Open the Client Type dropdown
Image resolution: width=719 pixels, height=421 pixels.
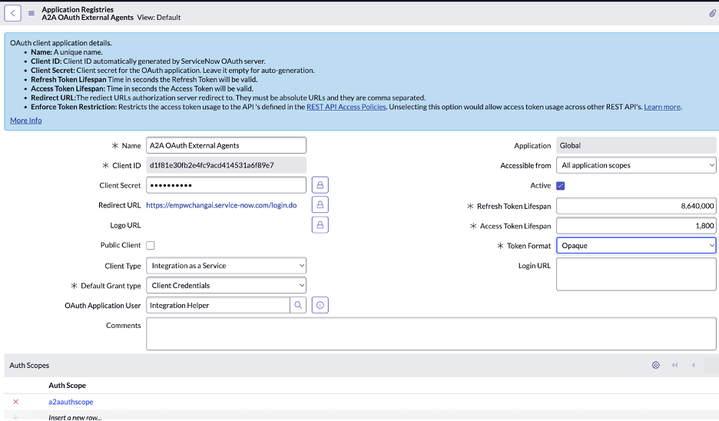pos(226,265)
